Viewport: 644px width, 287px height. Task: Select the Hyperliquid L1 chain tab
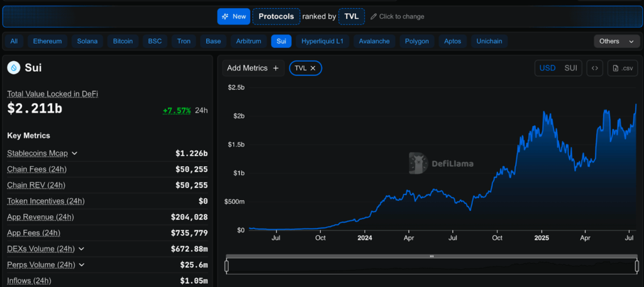pyautogui.click(x=323, y=41)
